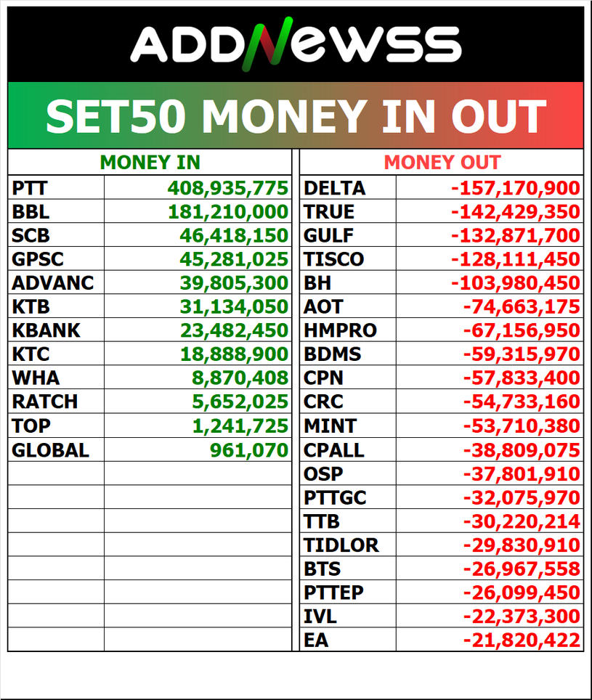The image size is (592, 700).
Task: Select the TISCO value -128,111,450
Action: tap(516, 259)
